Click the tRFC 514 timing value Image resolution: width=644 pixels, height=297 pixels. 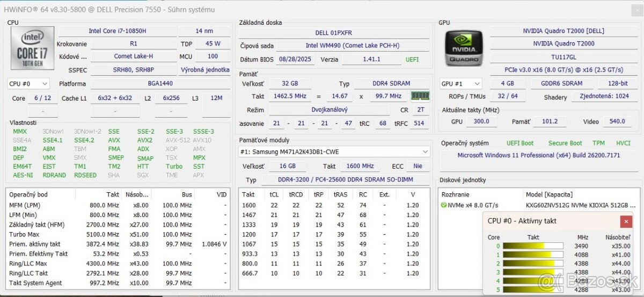(419, 123)
